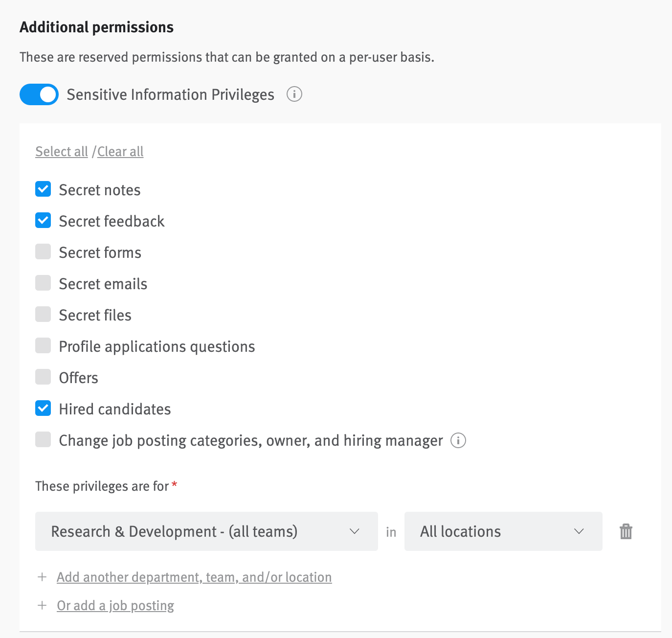The width and height of the screenshot is (672, 638).
Task: Click the info icon beside Sensitive Information Privileges
Action: coord(294,94)
